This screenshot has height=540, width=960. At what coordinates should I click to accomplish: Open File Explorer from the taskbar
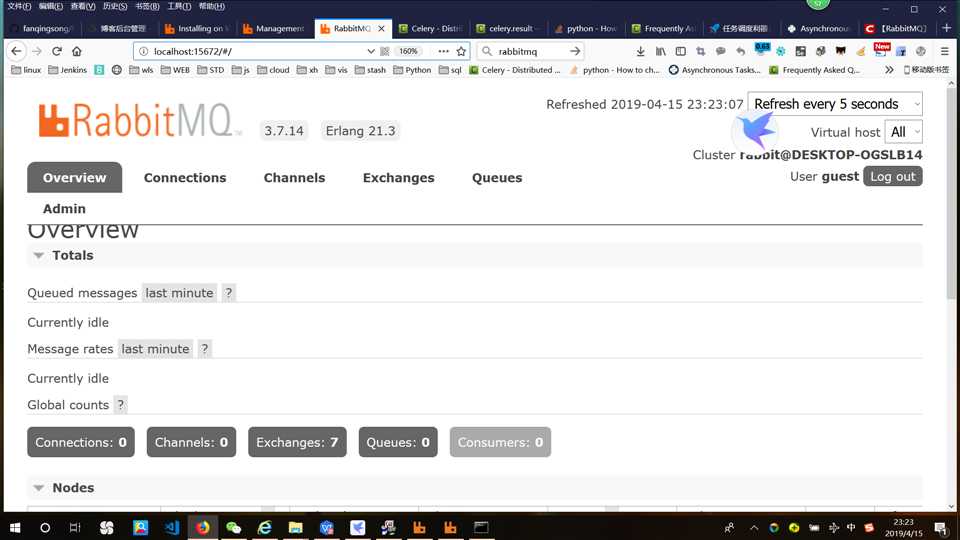coord(295,527)
